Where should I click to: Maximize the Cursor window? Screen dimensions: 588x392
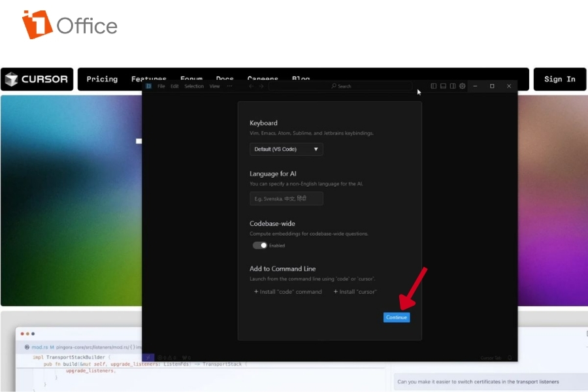click(x=492, y=86)
